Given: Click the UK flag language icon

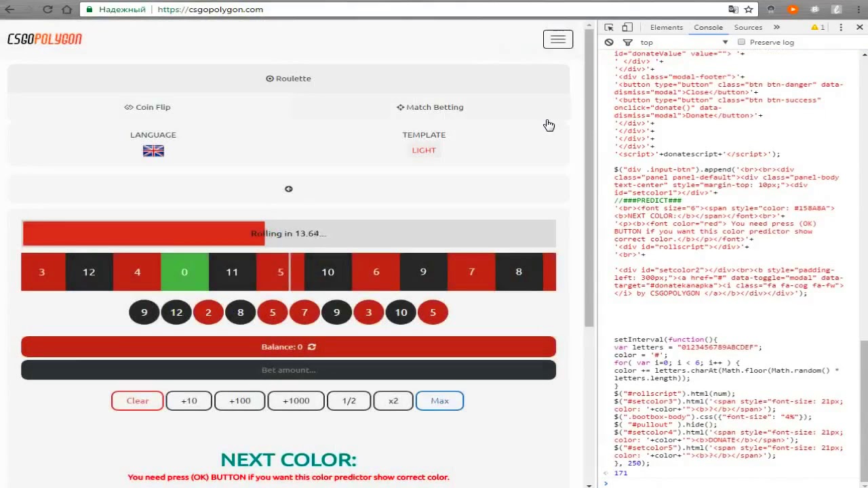Looking at the screenshot, I should pyautogui.click(x=153, y=151).
